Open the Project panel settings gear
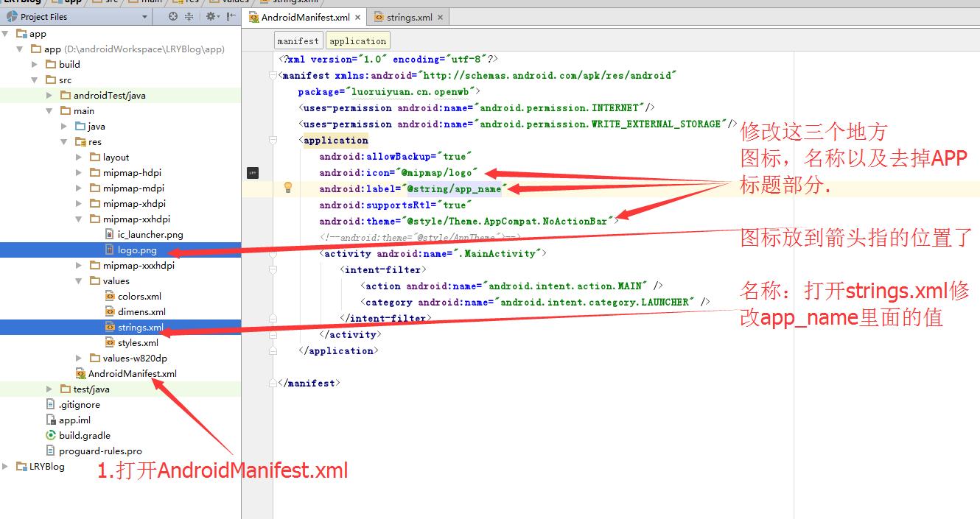 point(211,16)
